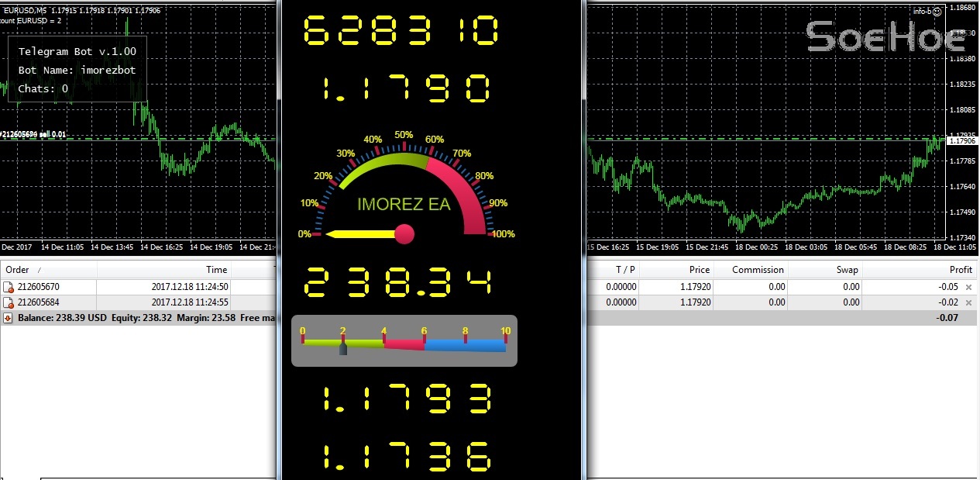Click the red arrow icon beside Balance
The height and width of the screenshot is (480, 980).
tap(8, 318)
